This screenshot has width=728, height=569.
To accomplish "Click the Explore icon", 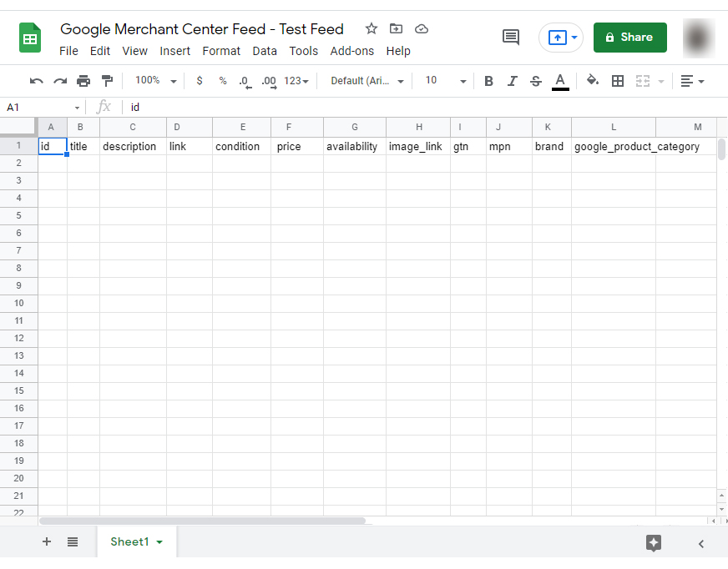I will click(653, 542).
